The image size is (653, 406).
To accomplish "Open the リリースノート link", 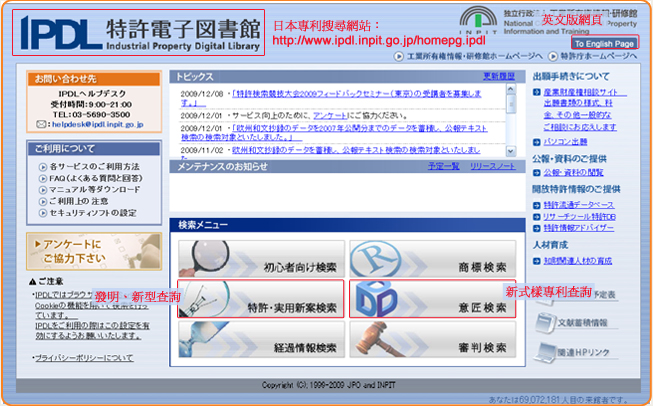I will [x=493, y=167].
